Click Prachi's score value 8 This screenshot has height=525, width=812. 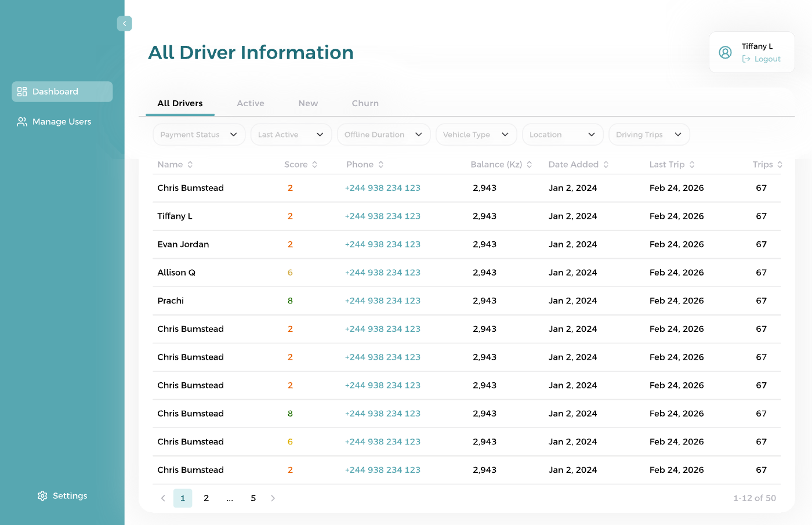[290, 301]
